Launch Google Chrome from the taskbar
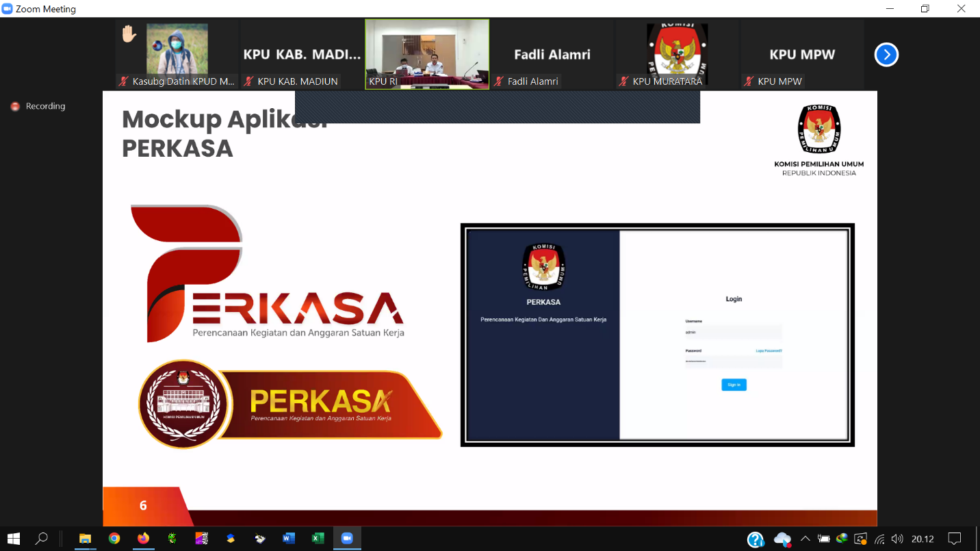This screenshot has height=551, width=980. coord(114,538)
